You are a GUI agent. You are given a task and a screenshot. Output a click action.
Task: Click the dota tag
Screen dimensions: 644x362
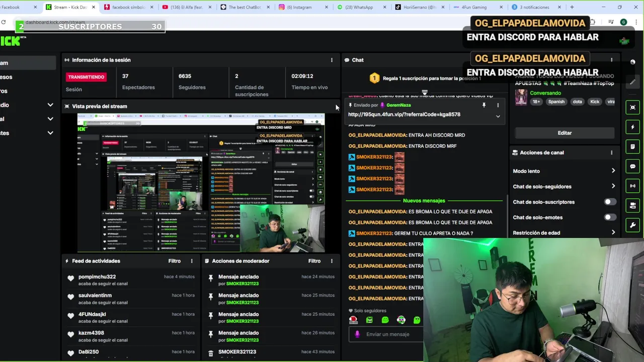pos(577,102)
